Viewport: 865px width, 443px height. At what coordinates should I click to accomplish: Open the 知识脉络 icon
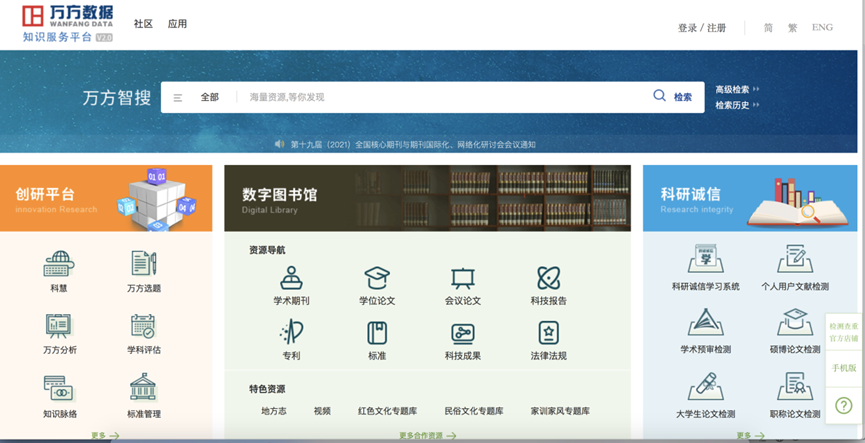[x=59, y=388]
